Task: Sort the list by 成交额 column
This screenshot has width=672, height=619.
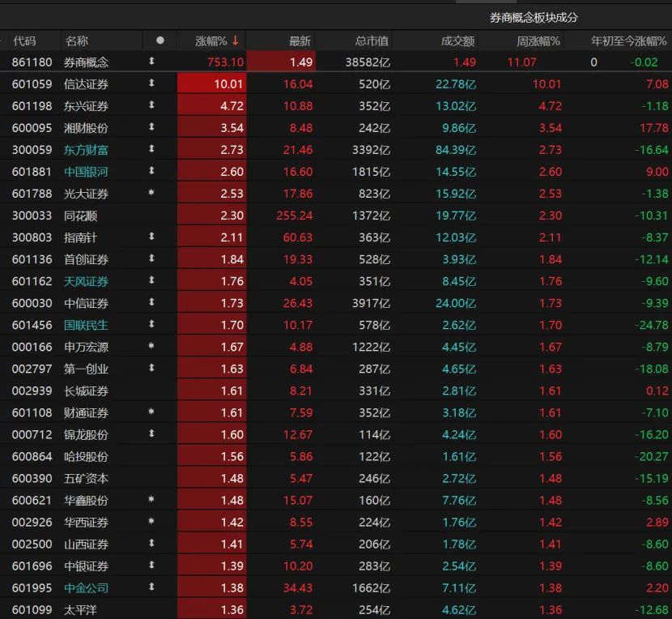Action: click(x=457, y=41)
